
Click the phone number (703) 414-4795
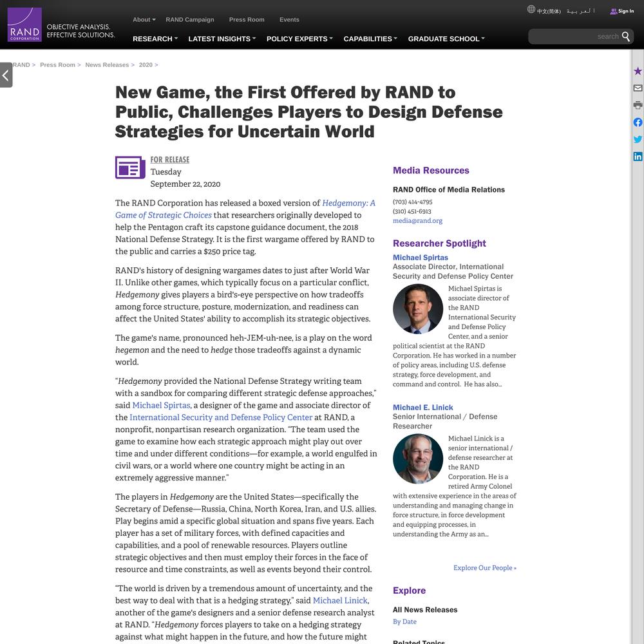(x=412, y=202)
